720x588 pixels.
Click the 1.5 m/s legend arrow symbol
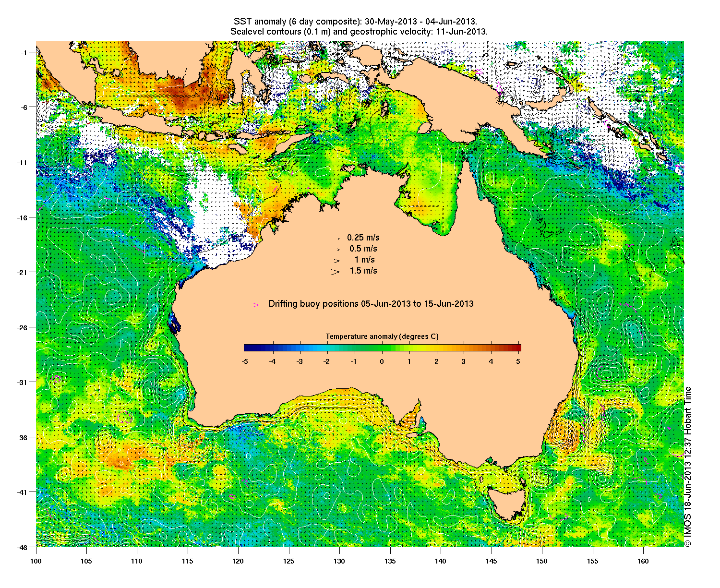(x=335, y=272)
